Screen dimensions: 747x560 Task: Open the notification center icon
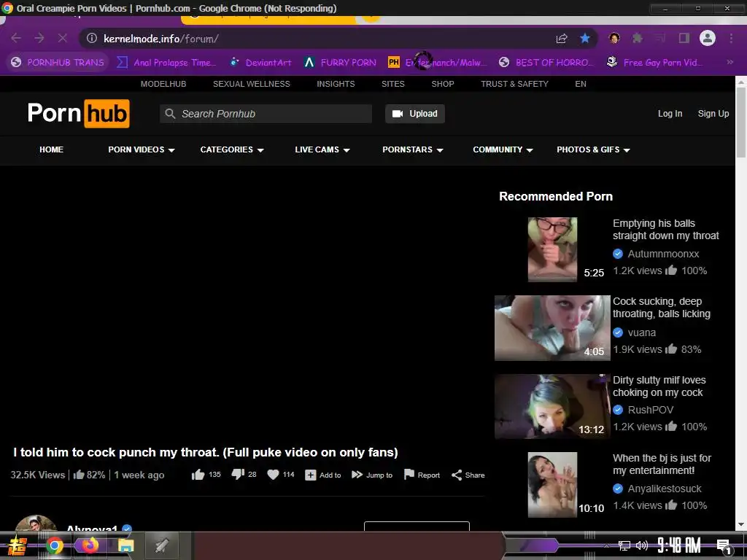(x=724, y=545)
